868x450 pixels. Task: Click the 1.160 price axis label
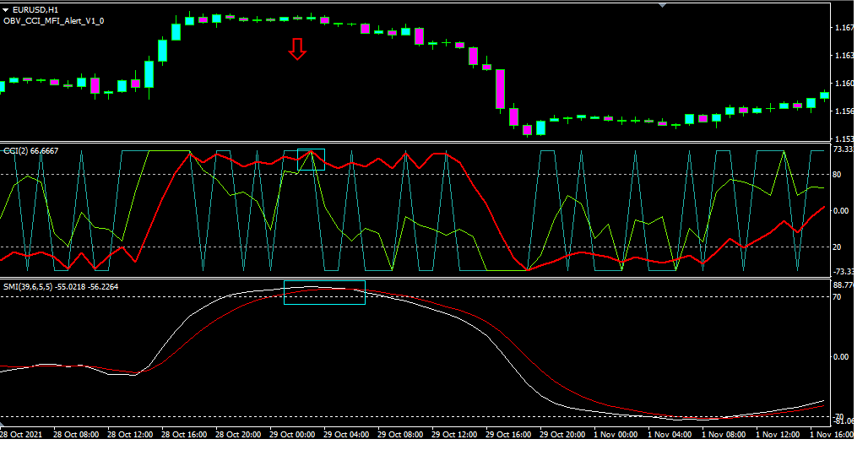pyautogui.click(x=843, y=84)
